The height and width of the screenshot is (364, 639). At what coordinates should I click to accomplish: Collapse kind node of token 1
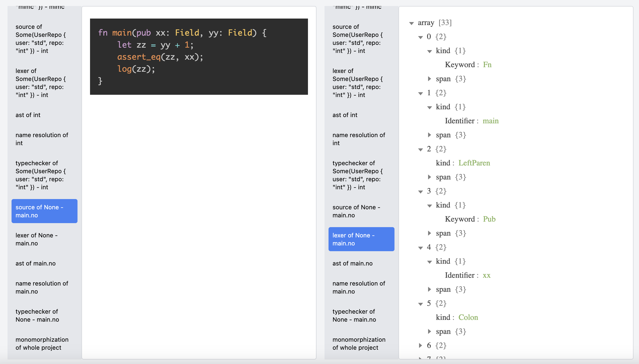point(430,108)
